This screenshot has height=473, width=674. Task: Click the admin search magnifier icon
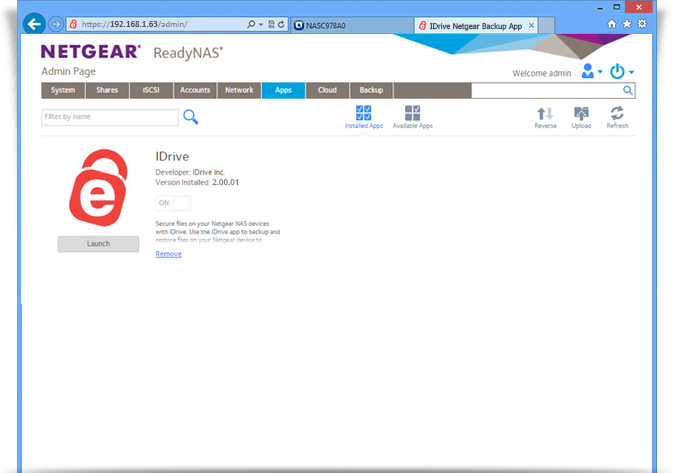coord(628,90)
